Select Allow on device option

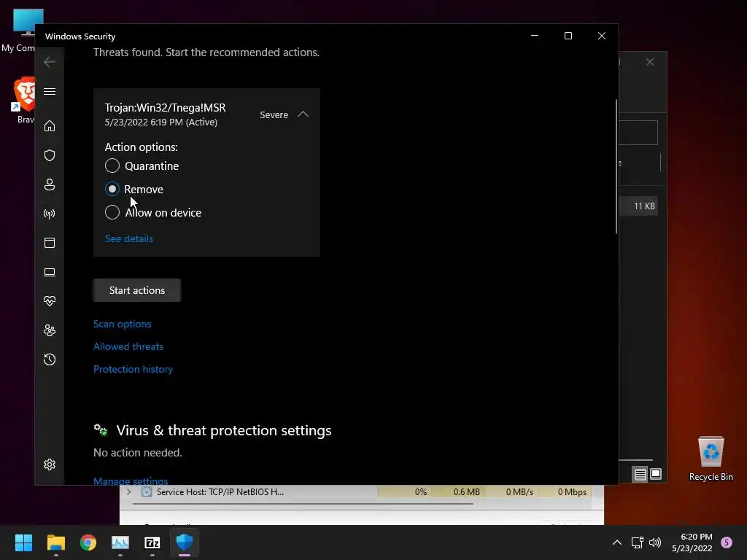click(153, 212)
